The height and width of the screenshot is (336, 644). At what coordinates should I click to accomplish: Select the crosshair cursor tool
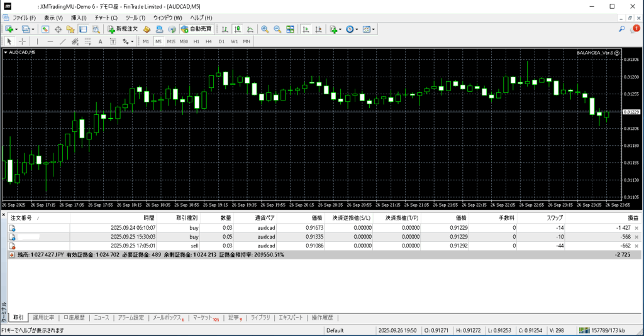pos(22,41)
